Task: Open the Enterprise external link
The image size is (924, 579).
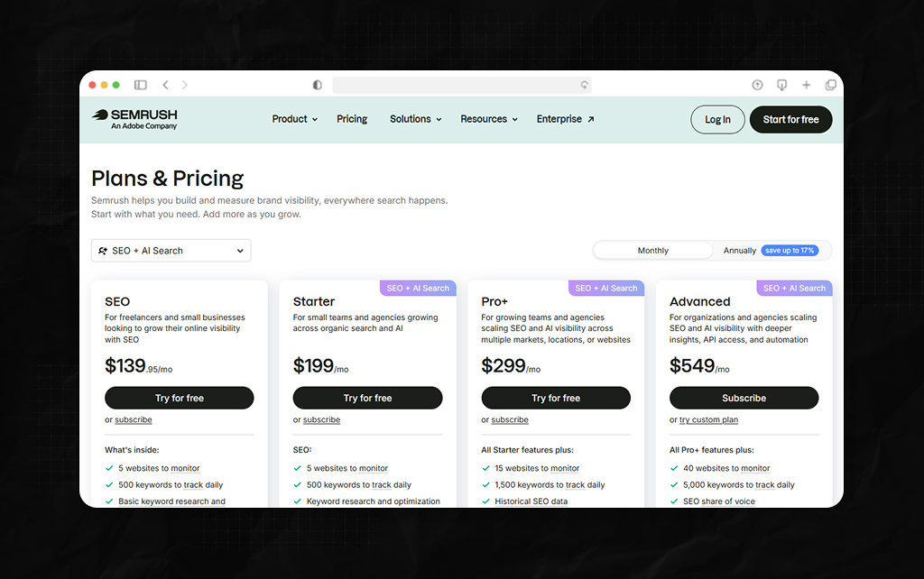Action: click(565, 119)
